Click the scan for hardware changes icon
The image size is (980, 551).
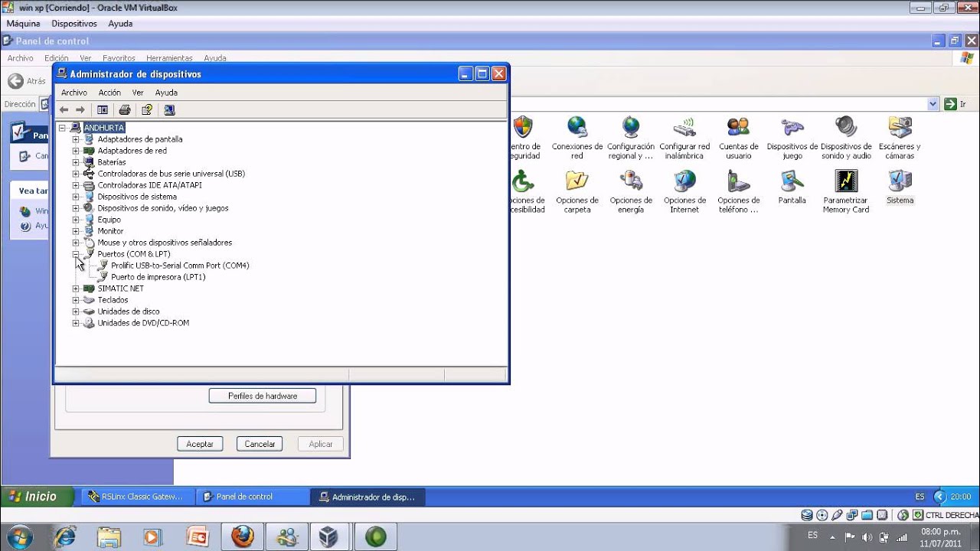click(x=169, y=110)
